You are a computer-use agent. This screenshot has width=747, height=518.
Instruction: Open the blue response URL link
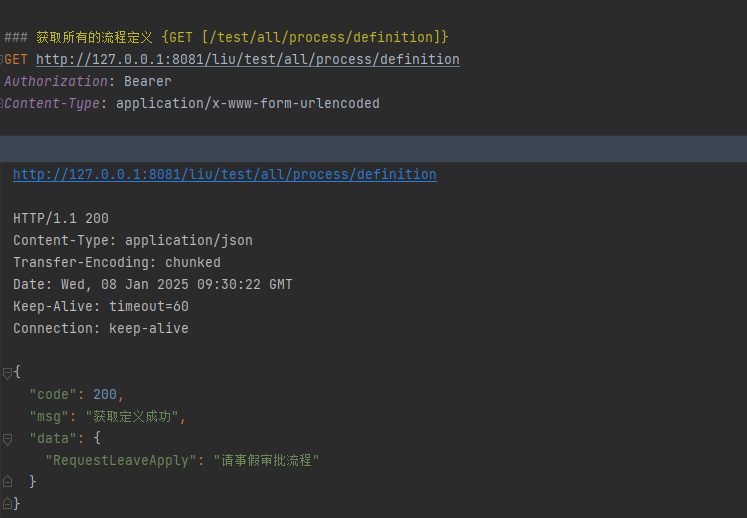[x=224, y=174]
